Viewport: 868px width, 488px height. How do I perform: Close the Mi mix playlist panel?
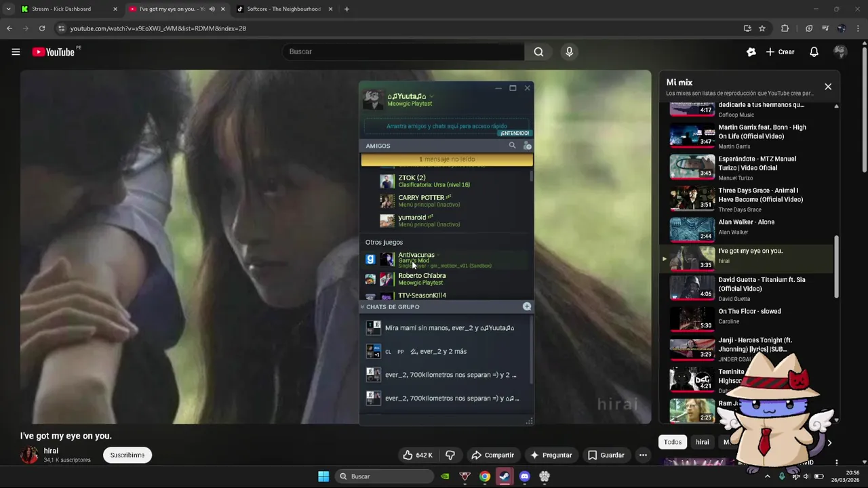click(x=828, y=87)
